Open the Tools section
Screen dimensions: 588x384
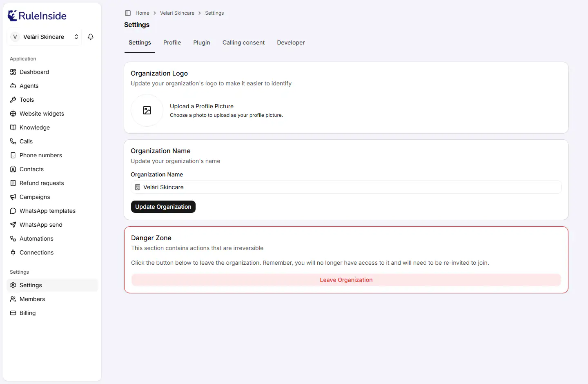tap(52, 100)
